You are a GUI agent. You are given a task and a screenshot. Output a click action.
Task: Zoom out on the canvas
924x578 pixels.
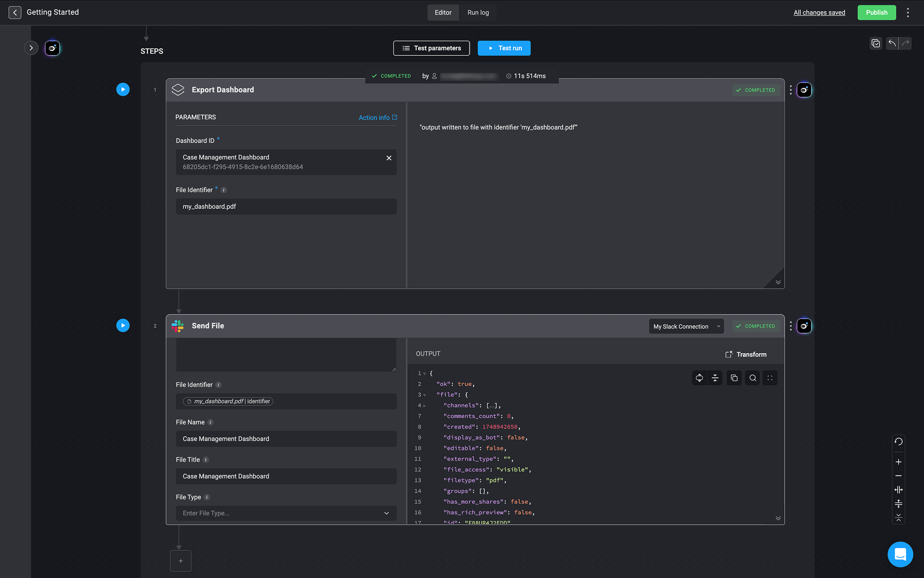click(898, 476)
